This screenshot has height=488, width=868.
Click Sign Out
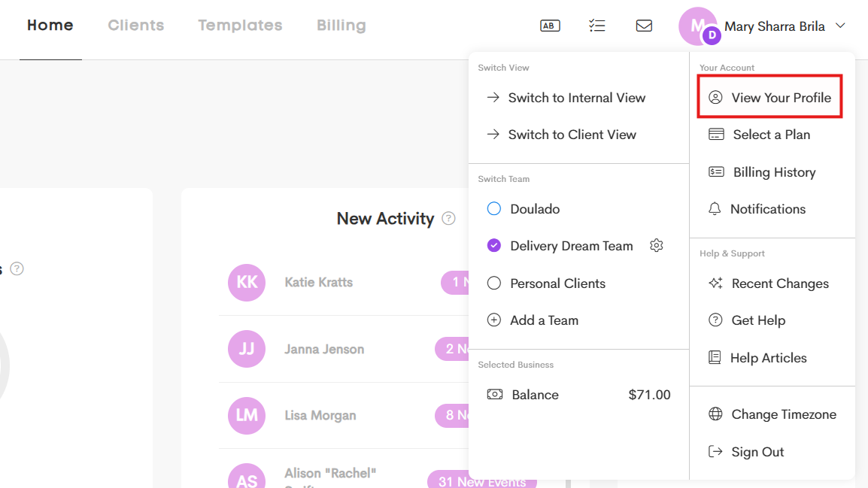pyautogui.click(x=746, y=451)
